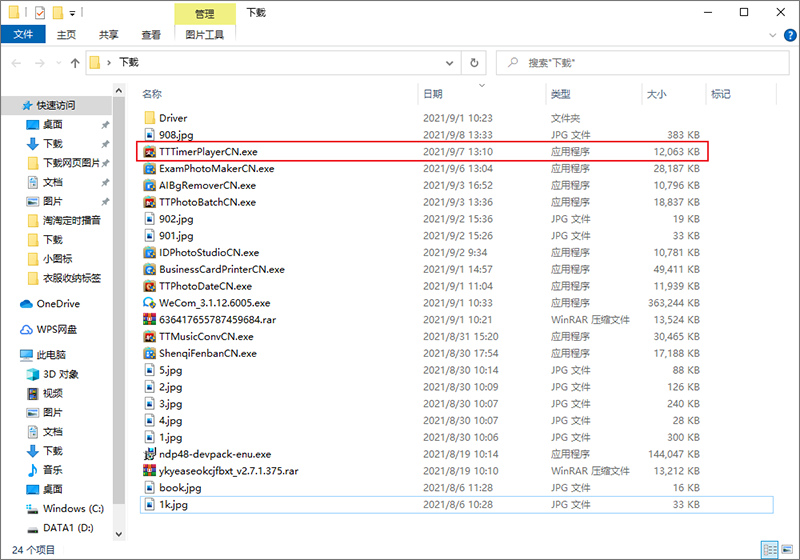Open the address bar history dropdown

tap(454, 62)
